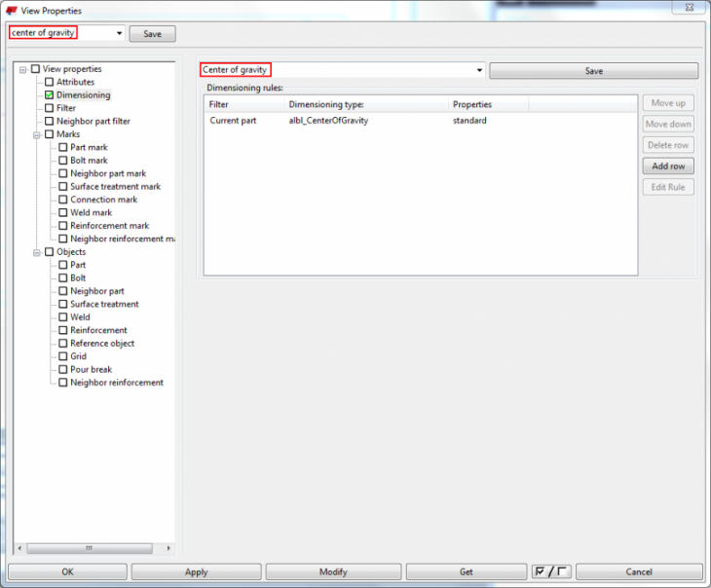This screenshot has width=711, height=588.
Task: Uncheck the Dimensioning checkbox
Action: pyautogui.click(x=50, y=95)
